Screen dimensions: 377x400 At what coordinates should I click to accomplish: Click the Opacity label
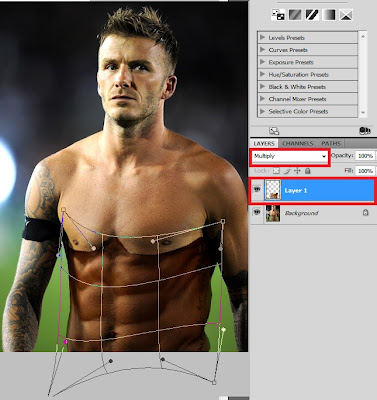[x=342, y=156]
